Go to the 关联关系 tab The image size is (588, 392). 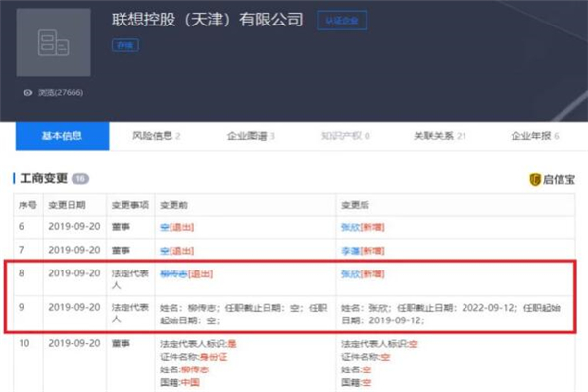click(x=439, y=136)
